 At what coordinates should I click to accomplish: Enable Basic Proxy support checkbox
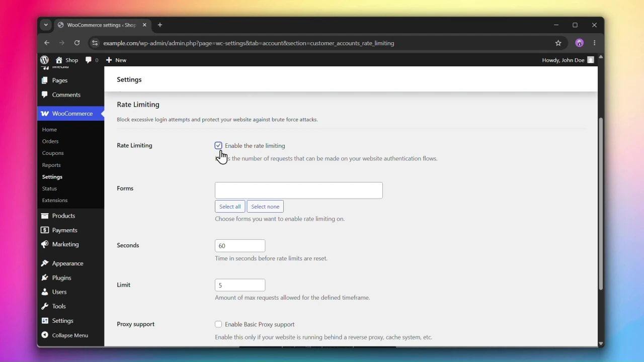pos(218,325)
